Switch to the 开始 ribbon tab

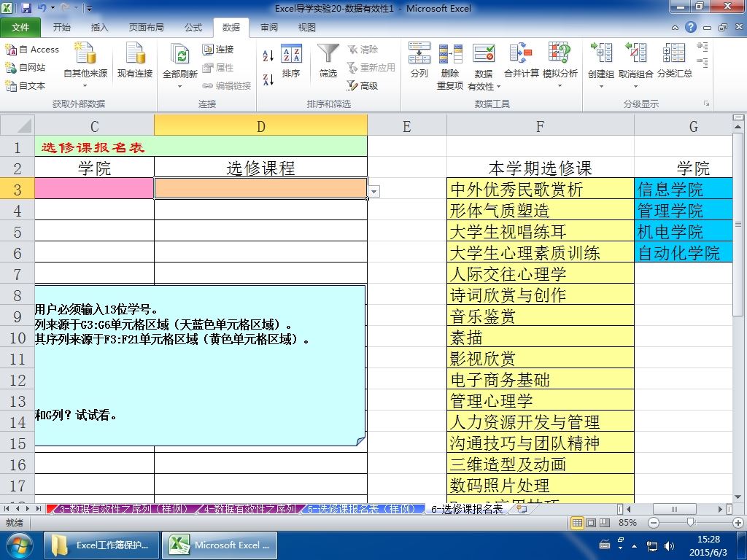click(61, 27)
